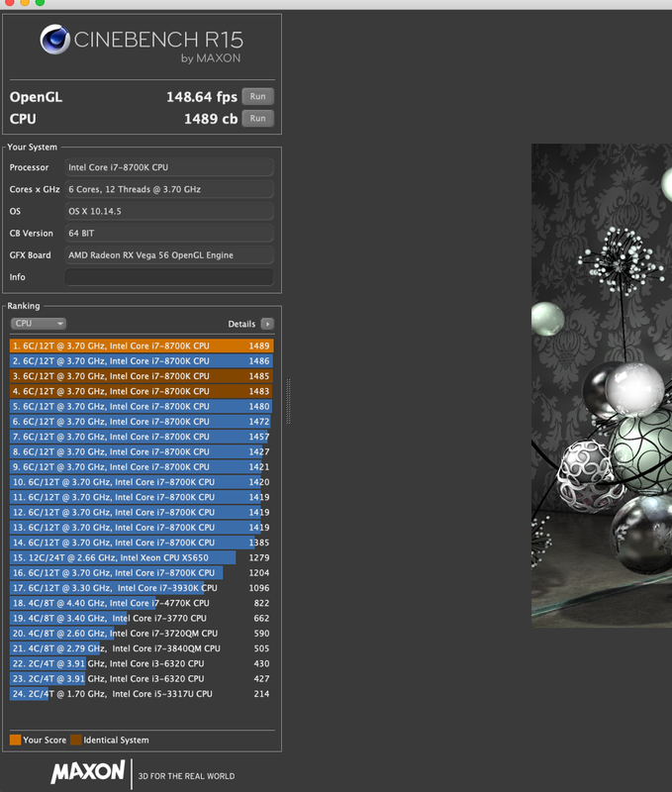Click the 64 BIT version field
The width and height of the screenshot is (672, 792).
pyautogui.click(x=169, y=234)
